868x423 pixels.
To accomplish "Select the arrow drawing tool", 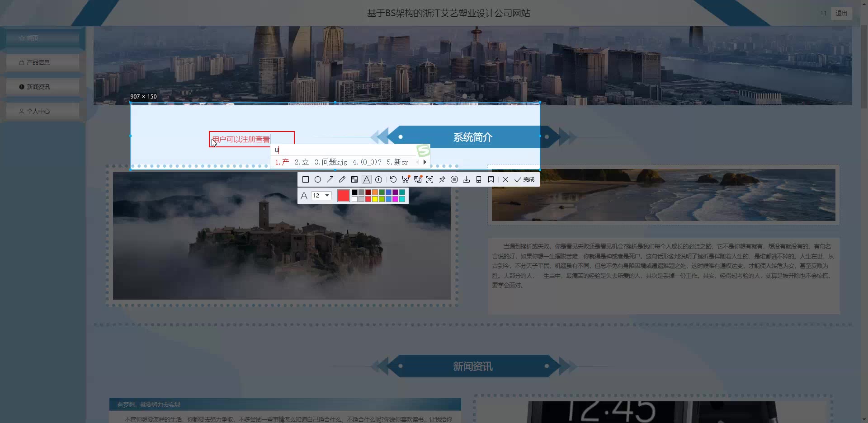I will pos(330,179).
